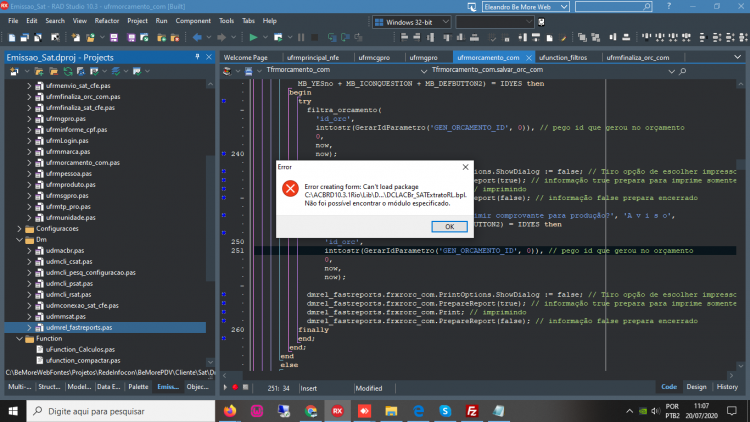The image size is (750, 422).
Task: Open the Windows 32-bit platform dropdown
Action: click(412, 22)
